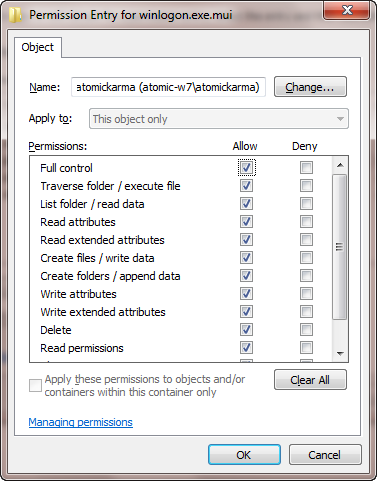Screen dimensions: 377x481
Task: Uncheck Allow for Delete permission
Action: (x=246, y=329)
